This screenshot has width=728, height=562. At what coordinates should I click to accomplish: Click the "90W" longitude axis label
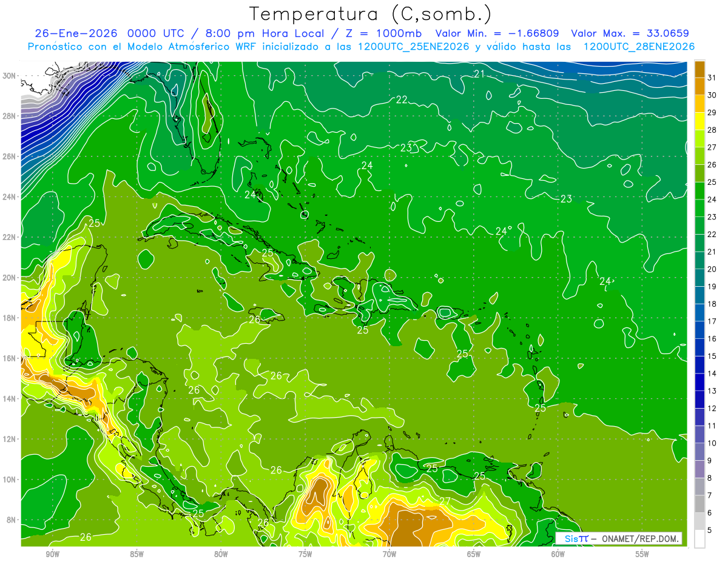52,555
